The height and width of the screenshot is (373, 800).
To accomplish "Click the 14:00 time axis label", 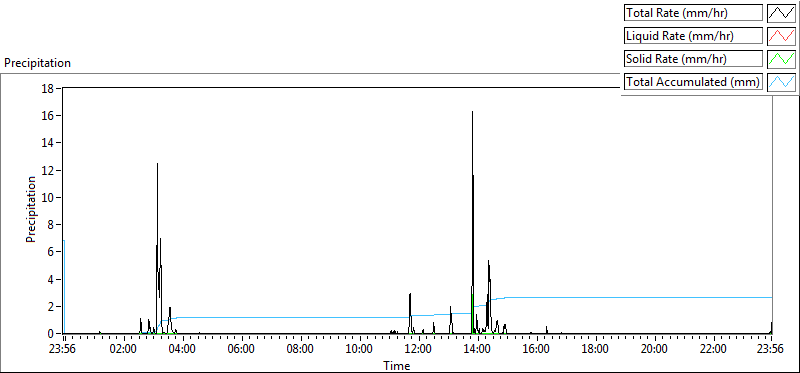I will point(478,350).
